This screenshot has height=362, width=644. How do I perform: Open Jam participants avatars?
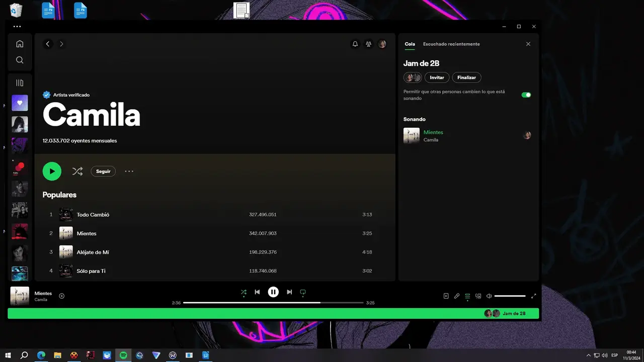coord(413,77)
